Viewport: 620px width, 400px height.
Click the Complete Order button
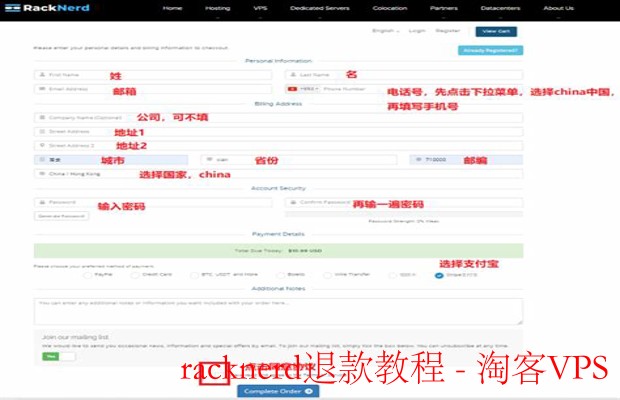click(x=278, y=391)
